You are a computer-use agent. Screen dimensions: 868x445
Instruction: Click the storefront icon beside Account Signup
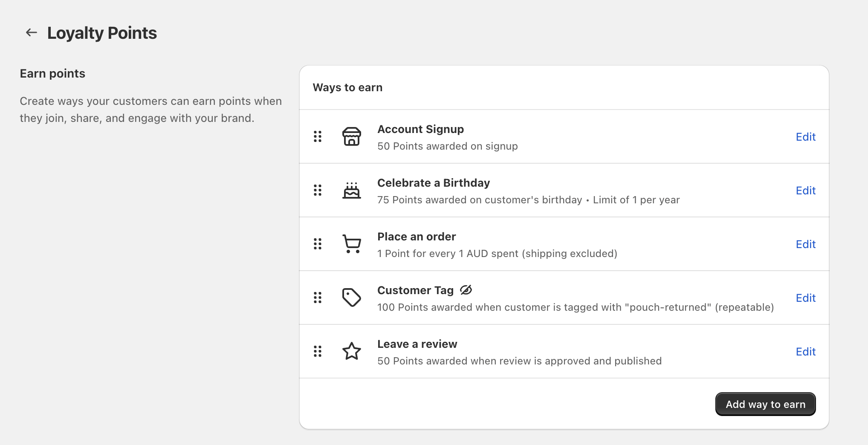(x=351, y=136)
